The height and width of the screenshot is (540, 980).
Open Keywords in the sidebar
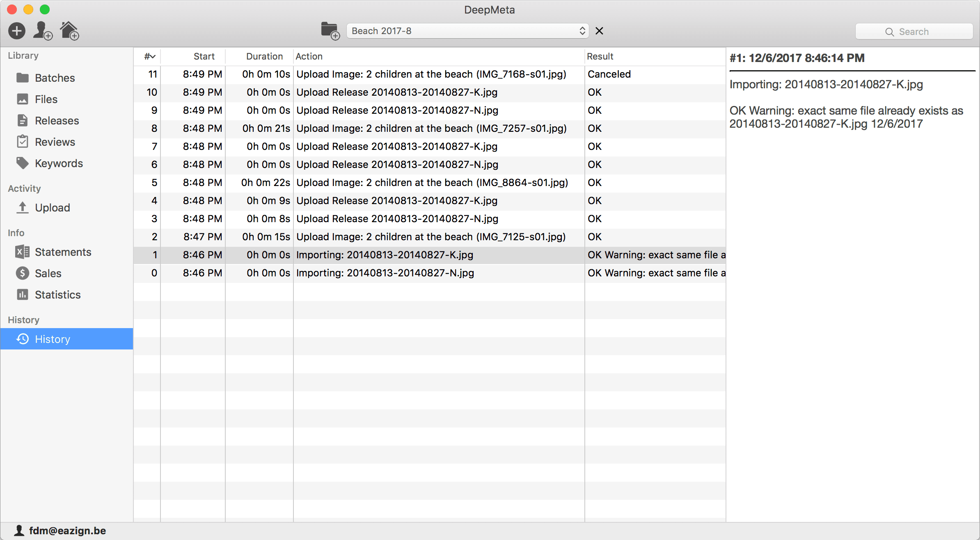tap(66, 163)
